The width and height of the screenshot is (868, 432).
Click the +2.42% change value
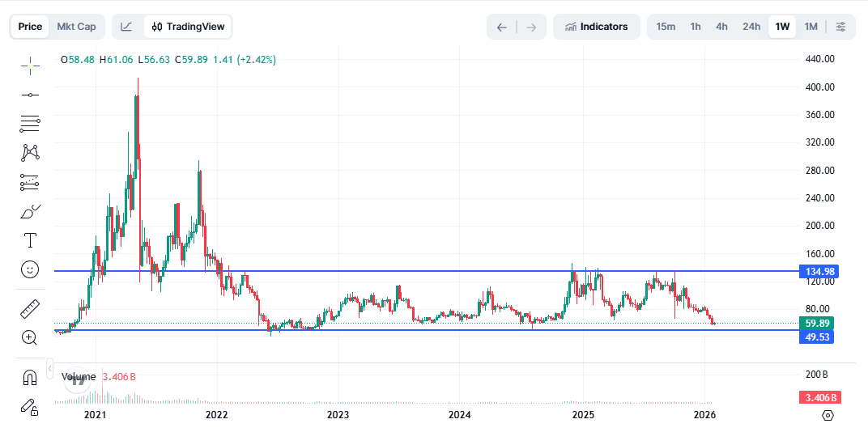[257, 60]
